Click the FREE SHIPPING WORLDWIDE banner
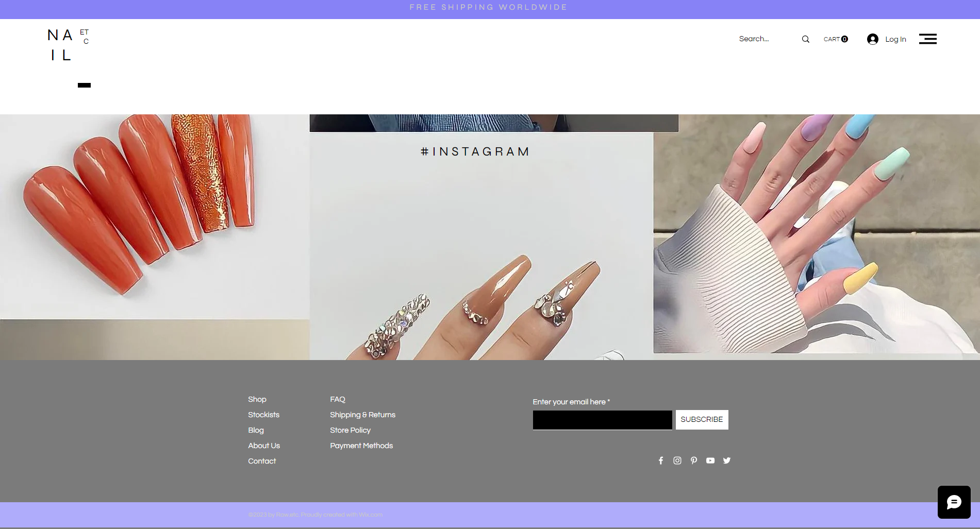Screen dimensions: 980x529 coord(489,7)
